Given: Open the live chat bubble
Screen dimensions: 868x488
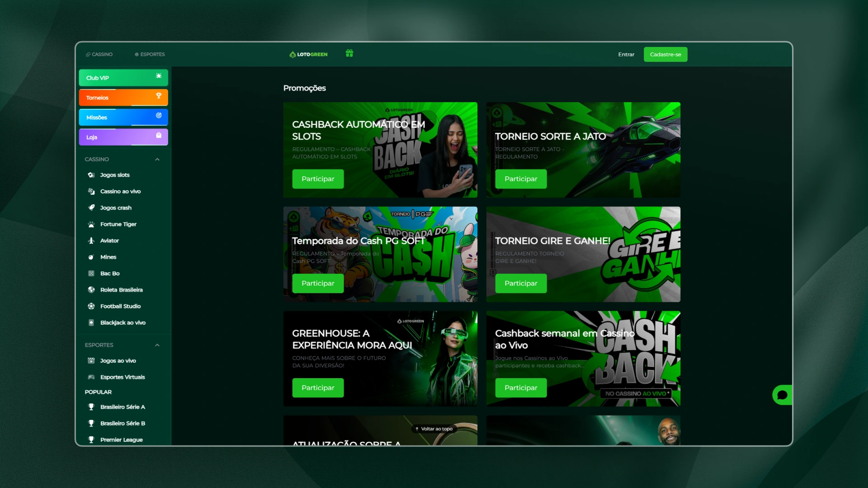Looking at the screenshot, I should 782,395.
